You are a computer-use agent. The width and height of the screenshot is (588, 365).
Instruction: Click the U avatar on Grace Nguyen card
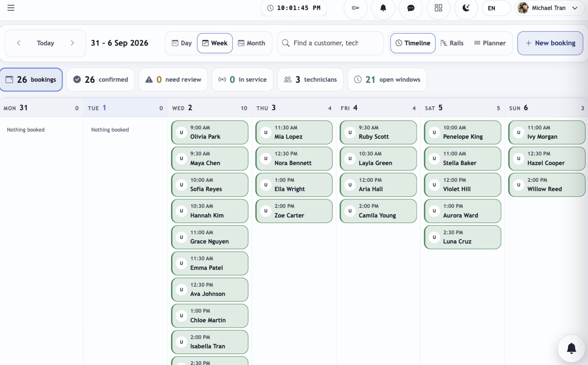coord(181,237)
